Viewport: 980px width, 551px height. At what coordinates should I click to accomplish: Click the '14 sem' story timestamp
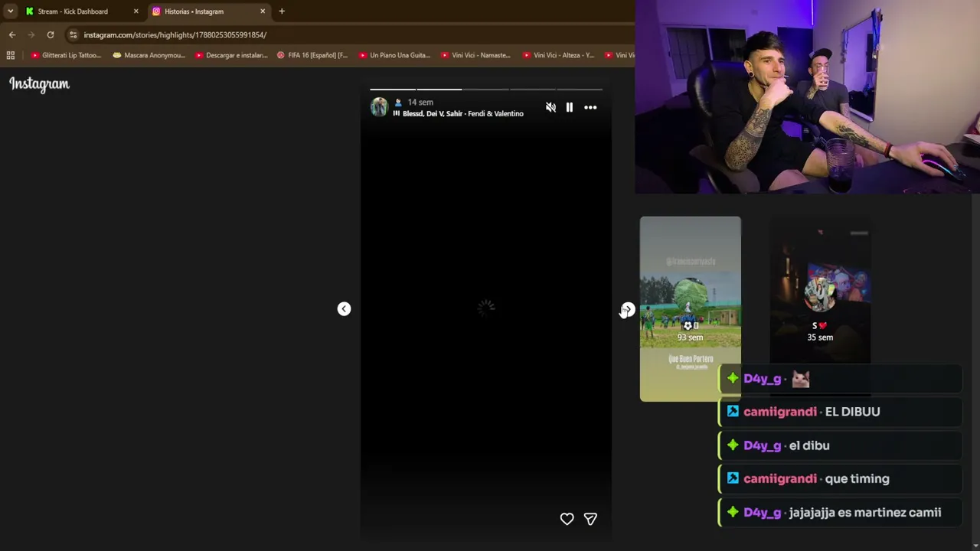coord(420,102)
